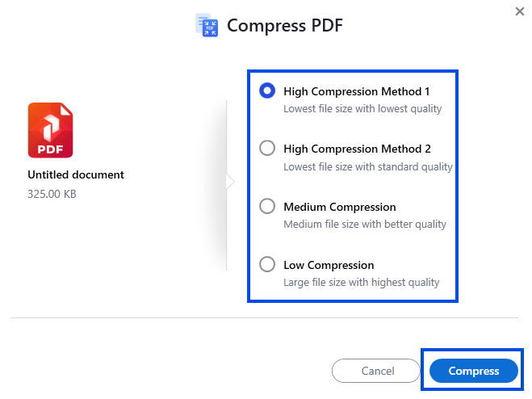
Task: Click 'Lowest file size with lowest quality' description
Action: (362, 109)
